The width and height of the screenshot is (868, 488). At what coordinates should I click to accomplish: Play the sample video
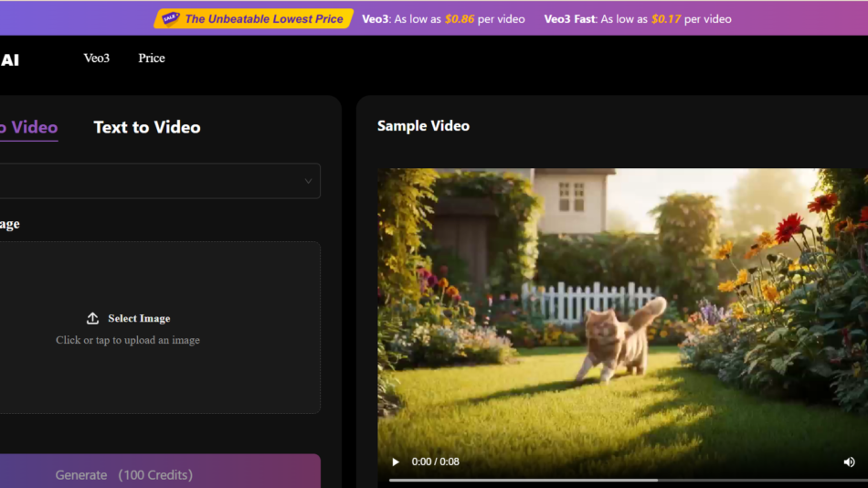[396, 462]
